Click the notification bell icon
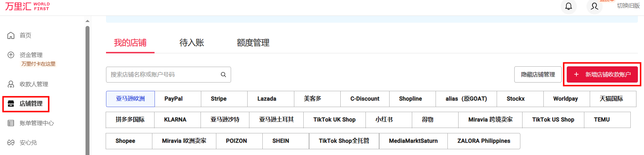Image resolution: width=644 pixels, height=155 pixels. (569, 6)
